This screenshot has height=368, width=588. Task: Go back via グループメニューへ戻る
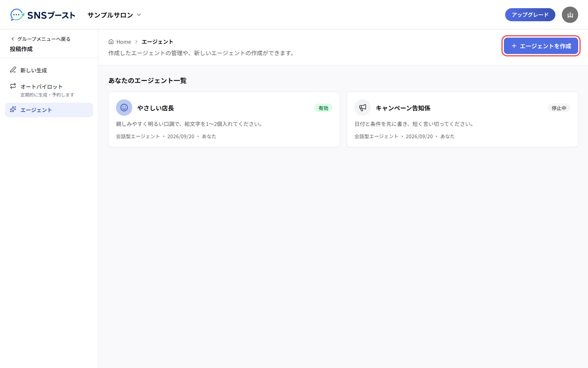click(x=40, y=39)
